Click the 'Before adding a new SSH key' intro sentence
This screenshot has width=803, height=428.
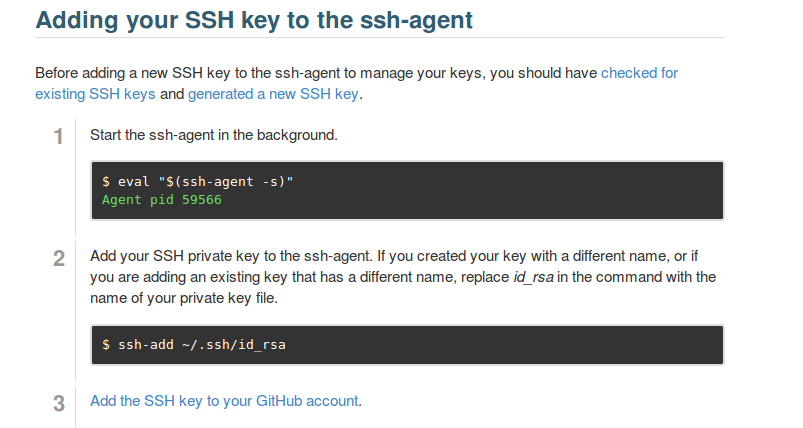200,73
